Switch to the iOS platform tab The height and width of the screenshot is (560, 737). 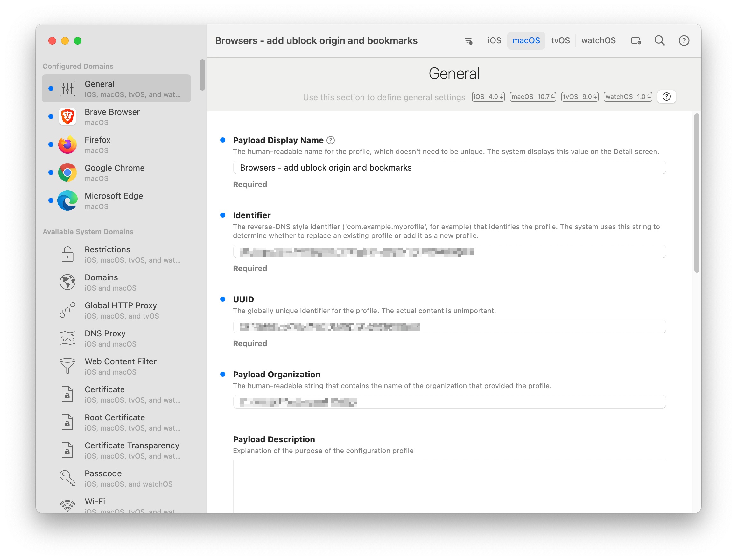coord(494,41)
